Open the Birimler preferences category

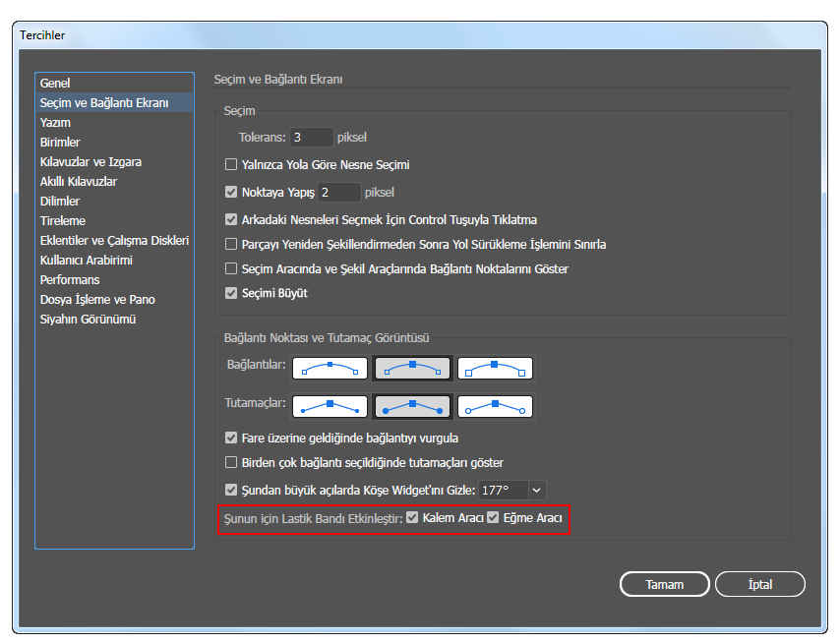click(x=114, y=143)
